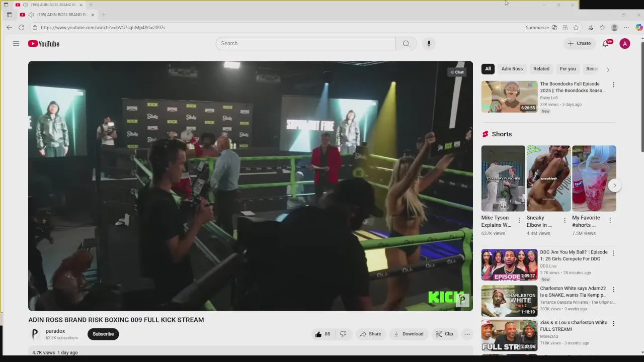Open options for DDG video

coord(613,253)
